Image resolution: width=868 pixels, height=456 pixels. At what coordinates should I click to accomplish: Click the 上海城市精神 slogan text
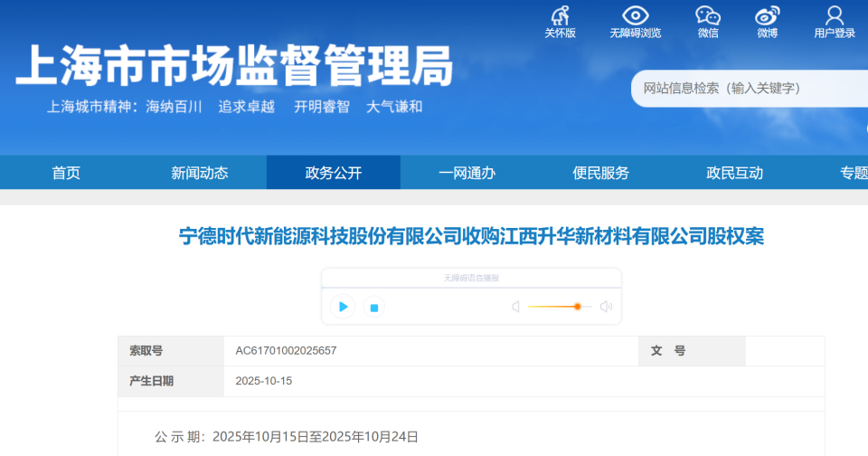[234, 107]
